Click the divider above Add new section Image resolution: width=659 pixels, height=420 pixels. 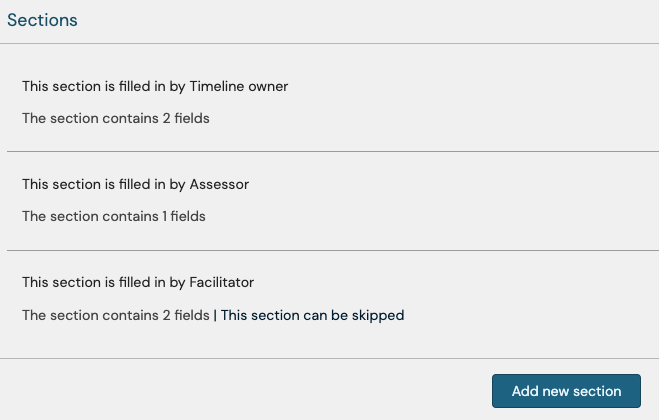(x=330, y=358)
